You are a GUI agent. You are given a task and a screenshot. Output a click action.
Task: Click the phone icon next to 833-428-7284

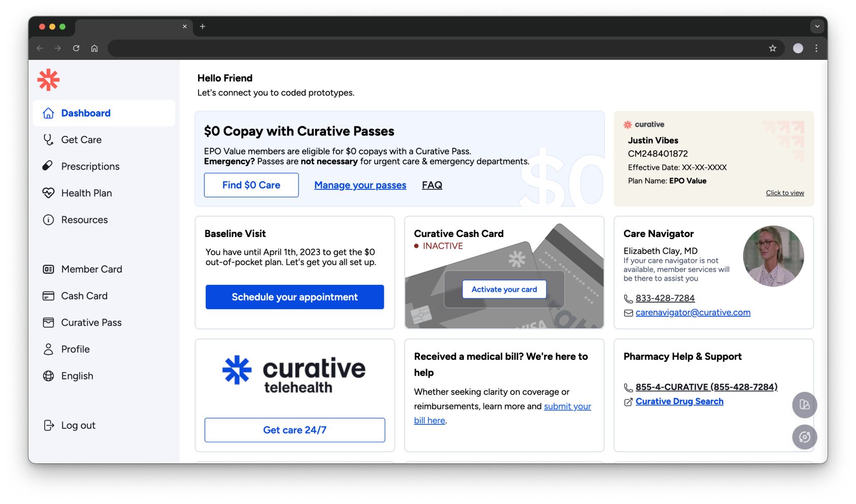tap(628, 298)
